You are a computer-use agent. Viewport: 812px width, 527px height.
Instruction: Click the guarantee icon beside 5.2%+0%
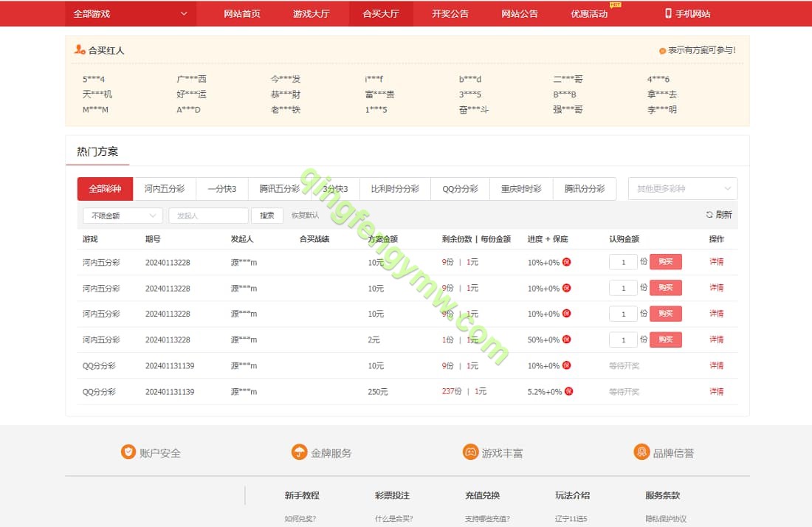(568, 391)
